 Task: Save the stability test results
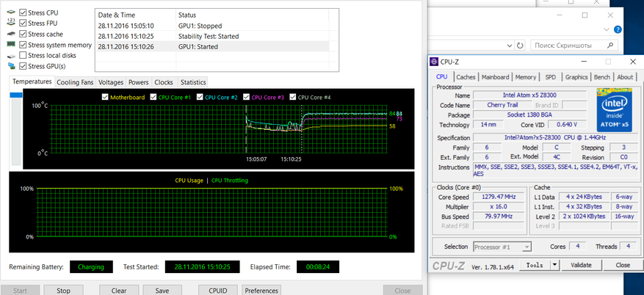click(x=162, y=290)
